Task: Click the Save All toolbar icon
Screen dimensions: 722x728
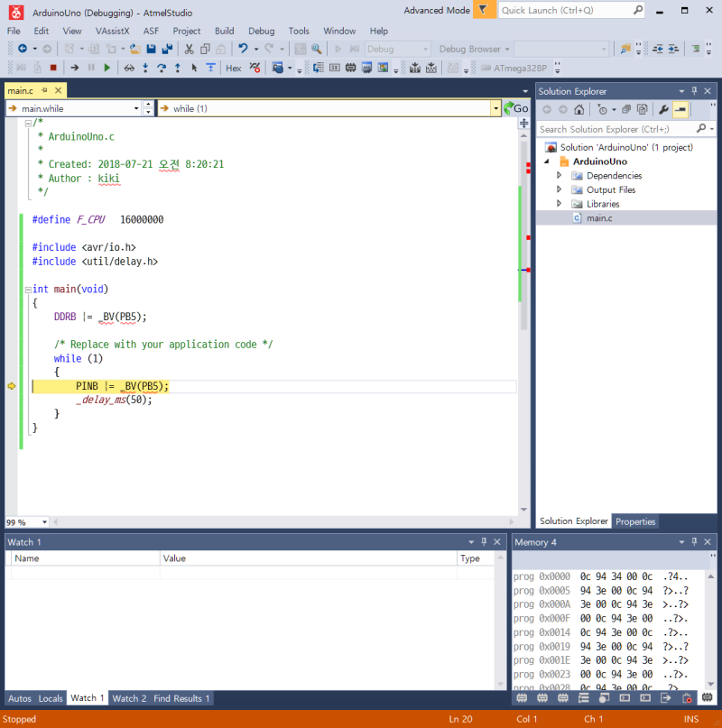Action: coord(167,49)
